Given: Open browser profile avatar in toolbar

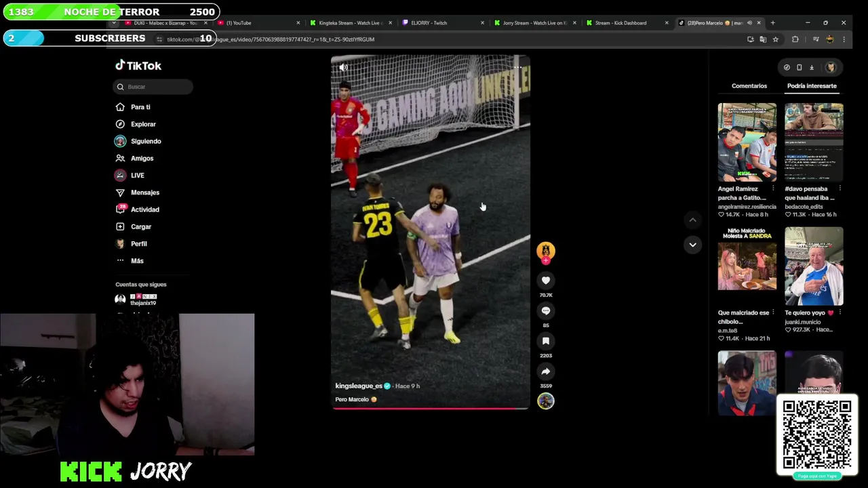Looking at the screenshot, I should [x=829, y=39].
